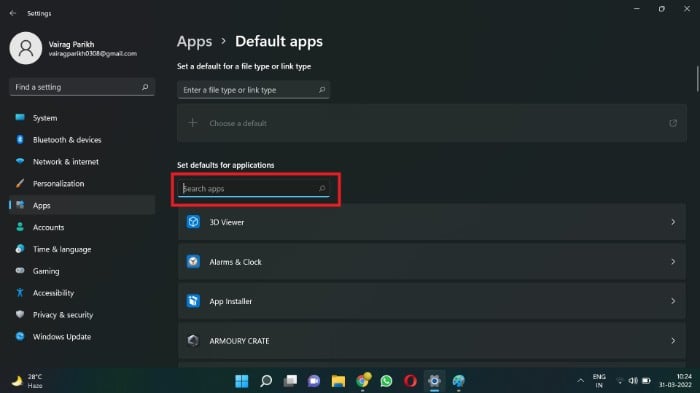Expand the 3D Viewer row chevron
Image resolution: width=700 pixels, height=393 pixels.
(x=673, y=222)
